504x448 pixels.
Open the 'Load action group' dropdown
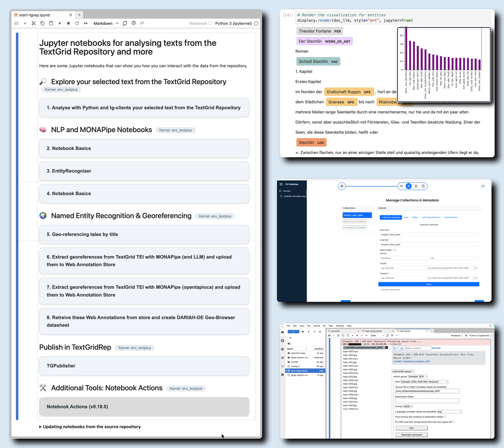[403, 371]
